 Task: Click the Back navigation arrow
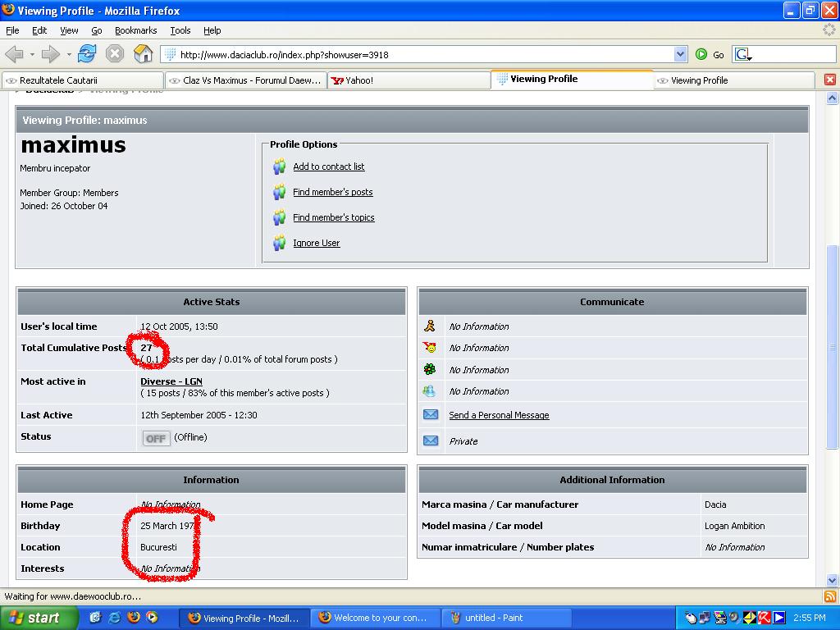(x=14, y=54)
